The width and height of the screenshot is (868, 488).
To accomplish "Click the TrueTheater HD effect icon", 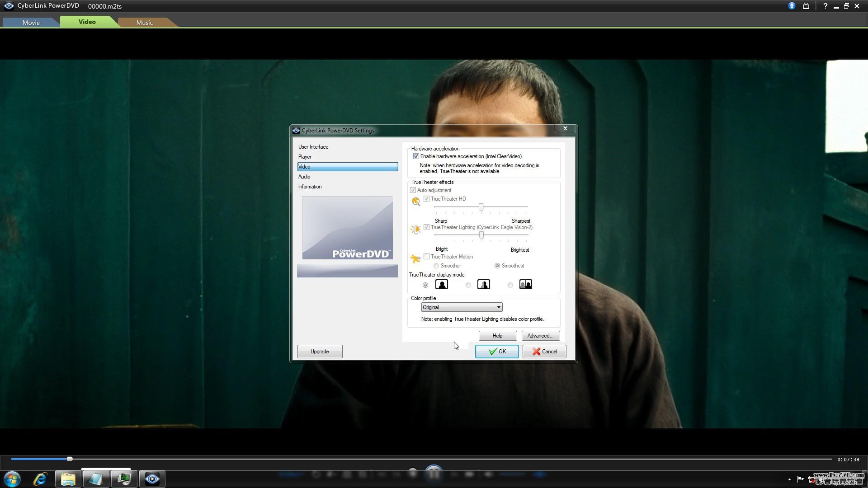I will (x=415, y=201).
